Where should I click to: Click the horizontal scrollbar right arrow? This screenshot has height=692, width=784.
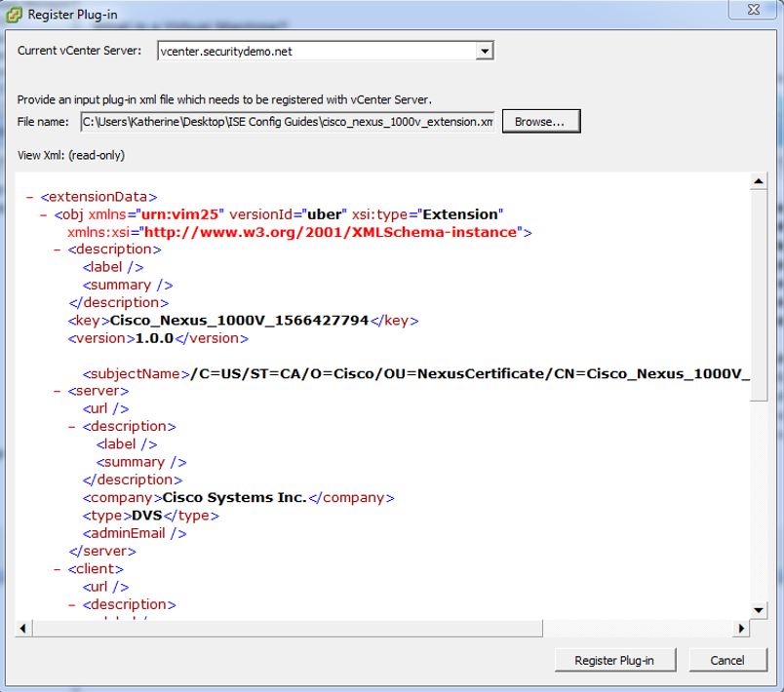click(741, 628)
